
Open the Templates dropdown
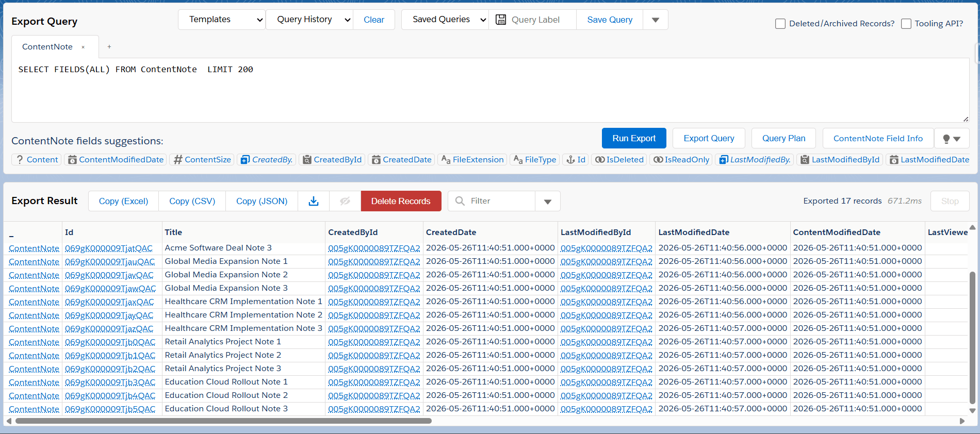point(222,20)
